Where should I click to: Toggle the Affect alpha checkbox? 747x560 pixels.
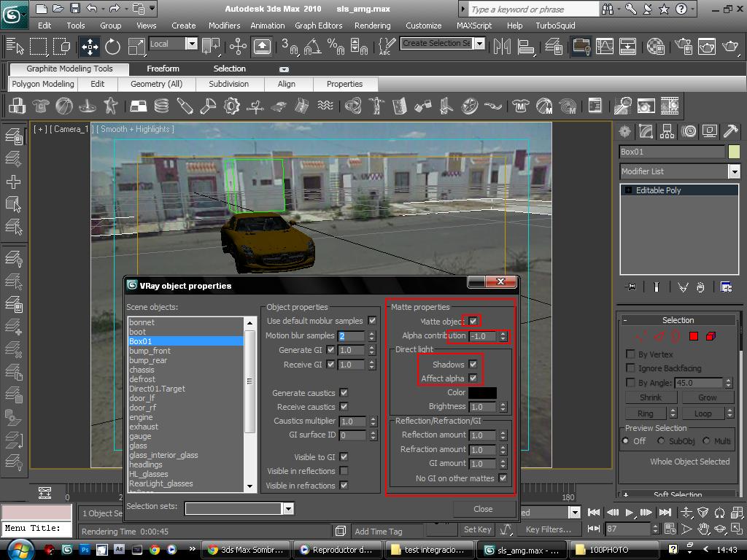[x=473, y=378]
